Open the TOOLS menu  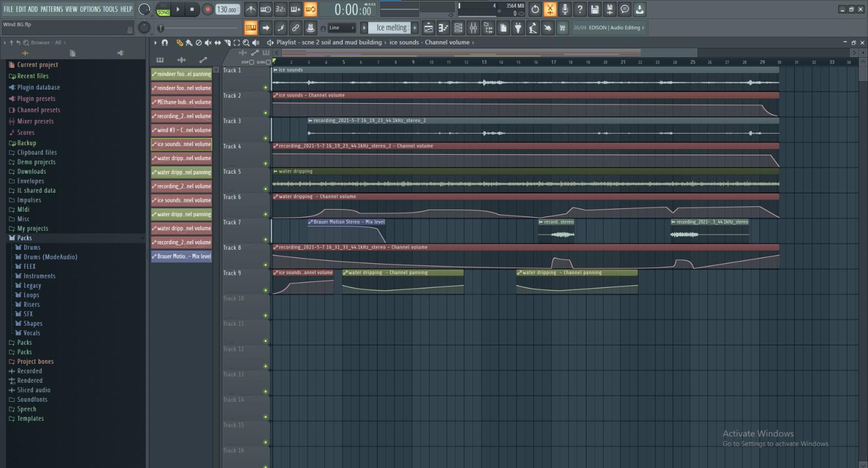click(110, 9)
